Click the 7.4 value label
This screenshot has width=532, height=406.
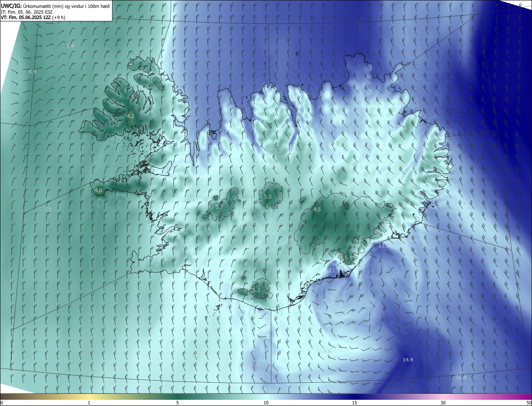(70, 46)
